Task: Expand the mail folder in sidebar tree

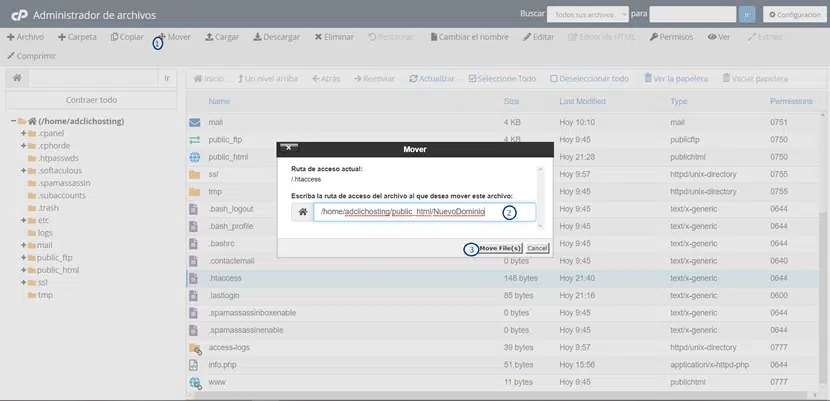Action: [x=22, y=245]
